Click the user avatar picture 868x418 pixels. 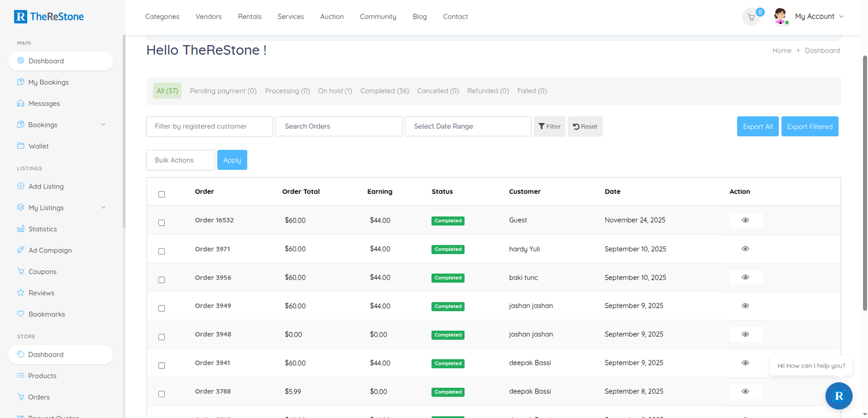click(x=780, y=16)
